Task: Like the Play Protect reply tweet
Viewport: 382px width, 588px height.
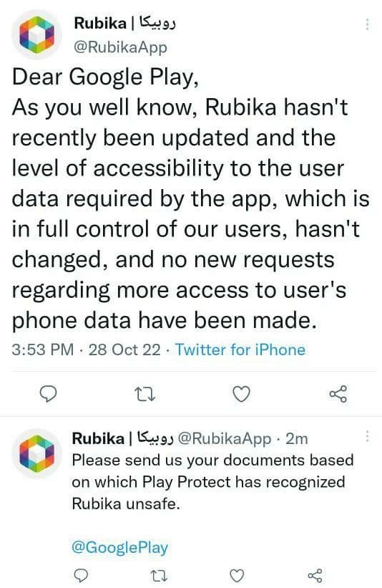Action: 236,575
